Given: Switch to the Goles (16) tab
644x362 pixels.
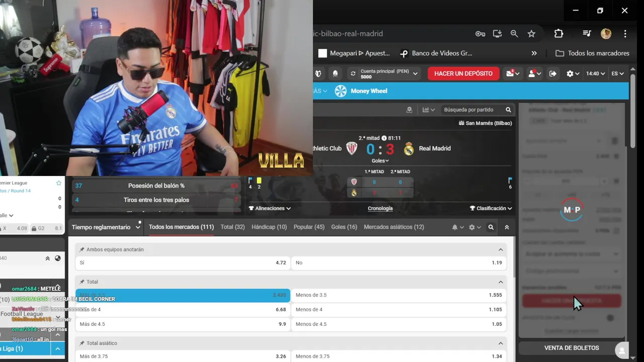Looking at the screenshot, I should 344,227.
